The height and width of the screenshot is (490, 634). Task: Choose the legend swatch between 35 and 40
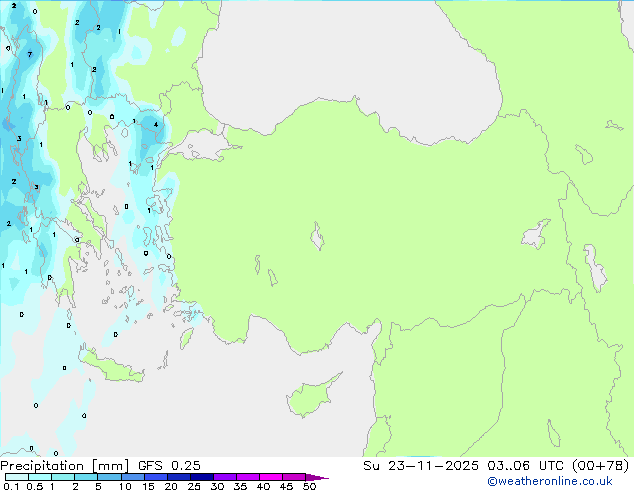[247, 477]
